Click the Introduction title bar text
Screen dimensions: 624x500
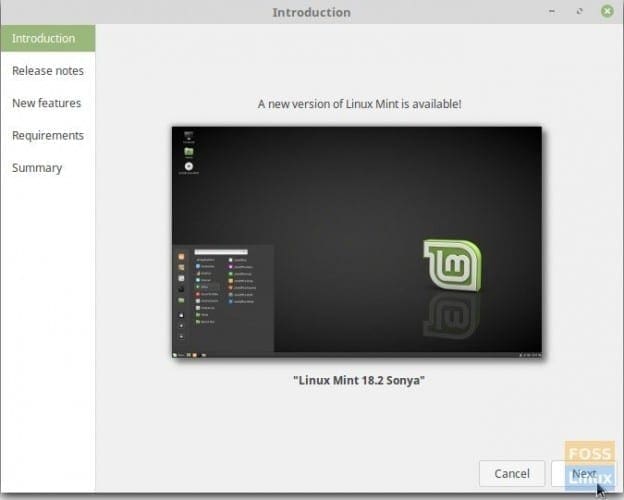click(311, 12)
